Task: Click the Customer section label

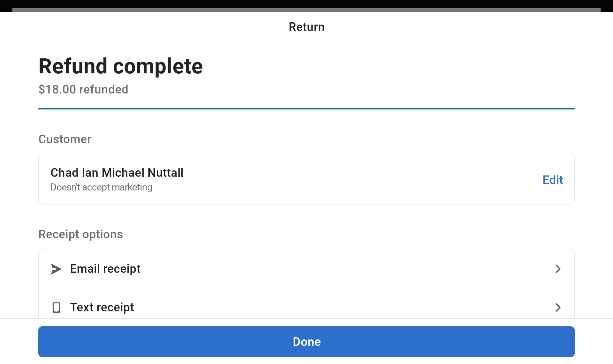Action: pyautogui.click(x=64, y=139)
